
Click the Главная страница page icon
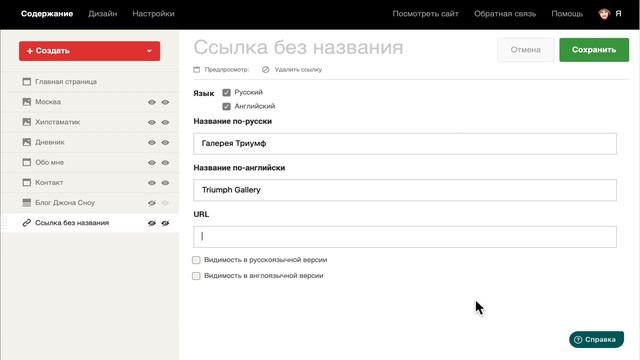(27, 82)
